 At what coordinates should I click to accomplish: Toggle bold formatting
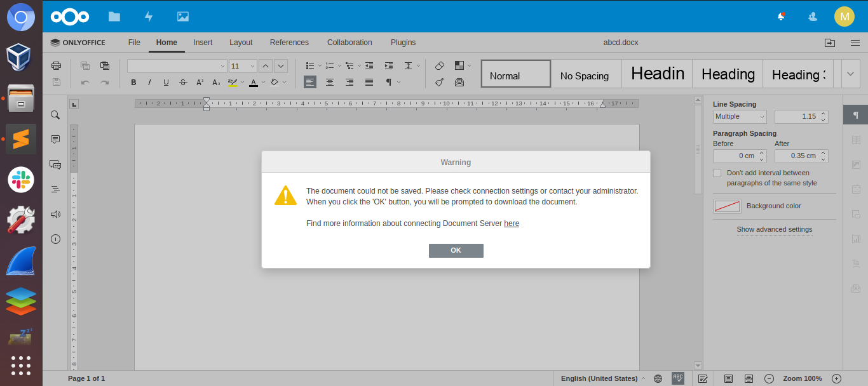click(133, 82)
